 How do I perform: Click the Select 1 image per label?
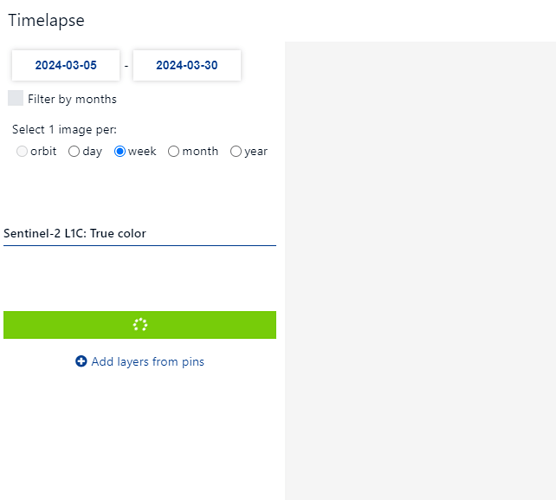click(x=65, y=129)
